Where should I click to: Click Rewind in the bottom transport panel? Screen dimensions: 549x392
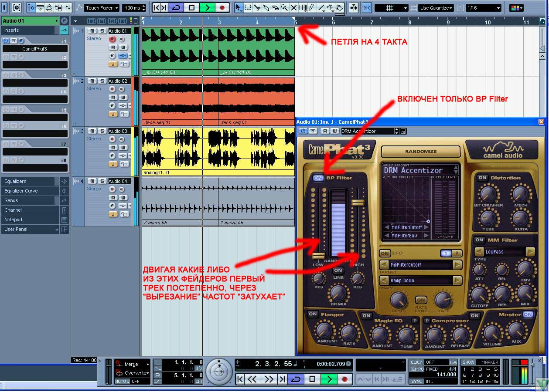252,379
